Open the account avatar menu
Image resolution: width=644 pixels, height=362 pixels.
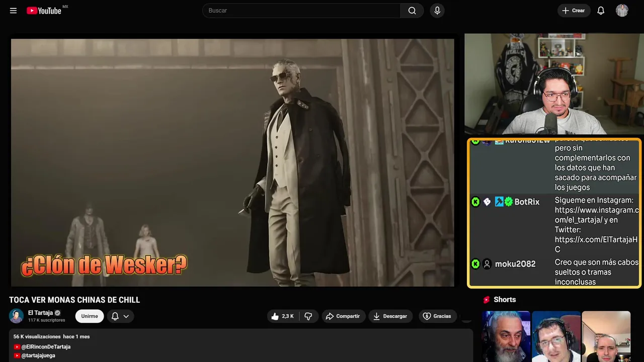[622, 11]
